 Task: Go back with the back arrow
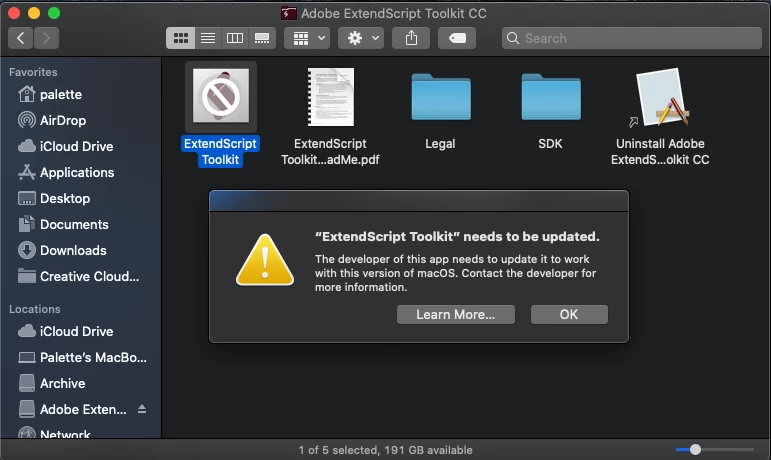(x=21, y=38)
